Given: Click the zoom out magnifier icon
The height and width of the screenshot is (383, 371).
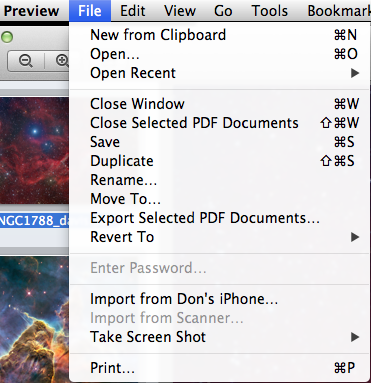Looking at the screenshot, I should 26,61.
